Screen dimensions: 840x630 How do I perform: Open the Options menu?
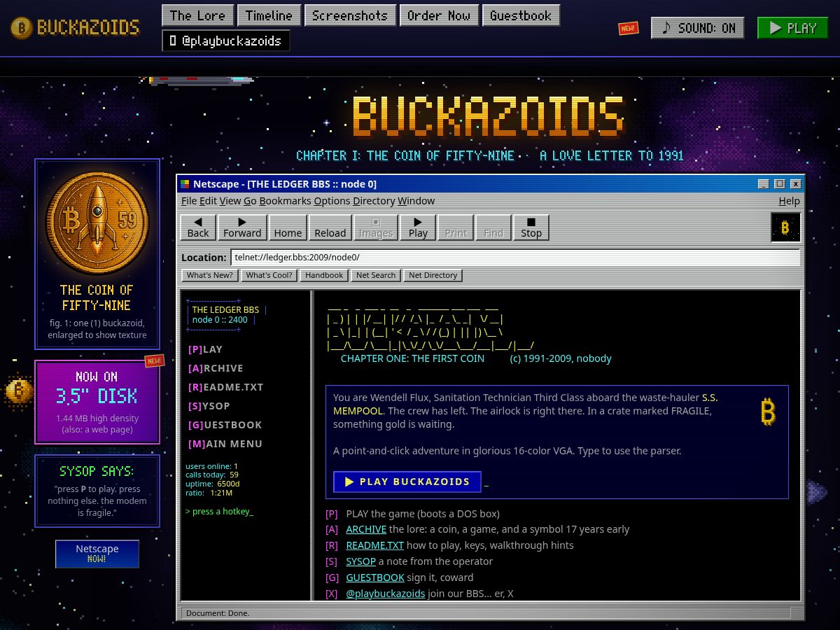coord(332,201)
